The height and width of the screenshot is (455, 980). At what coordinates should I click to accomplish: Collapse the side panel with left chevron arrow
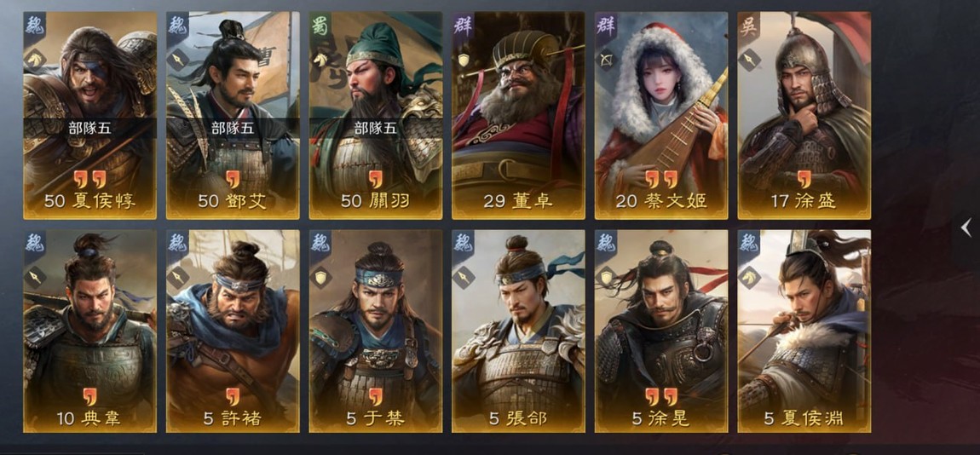click(966, 227)
